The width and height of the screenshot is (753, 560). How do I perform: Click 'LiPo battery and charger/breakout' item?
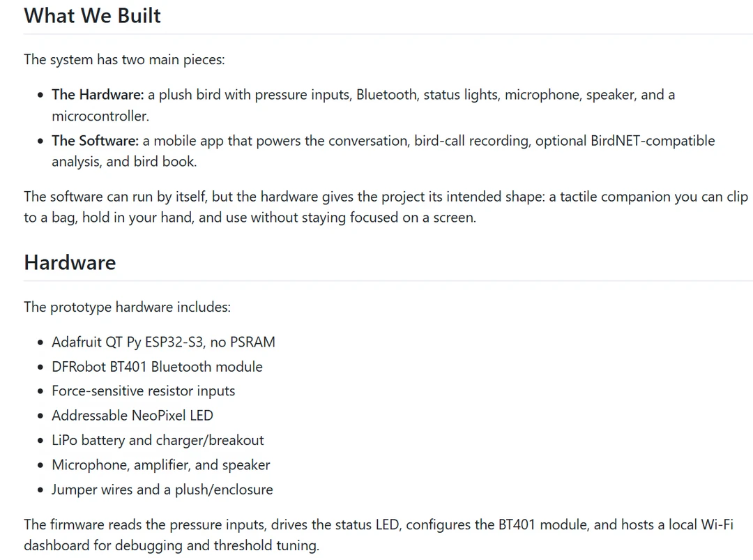click(158, 441)
